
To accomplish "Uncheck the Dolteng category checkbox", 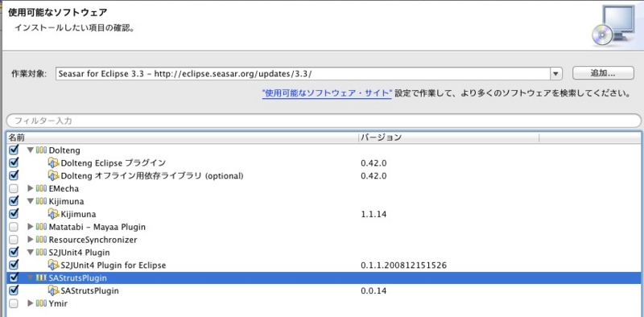I will [14, 150].
